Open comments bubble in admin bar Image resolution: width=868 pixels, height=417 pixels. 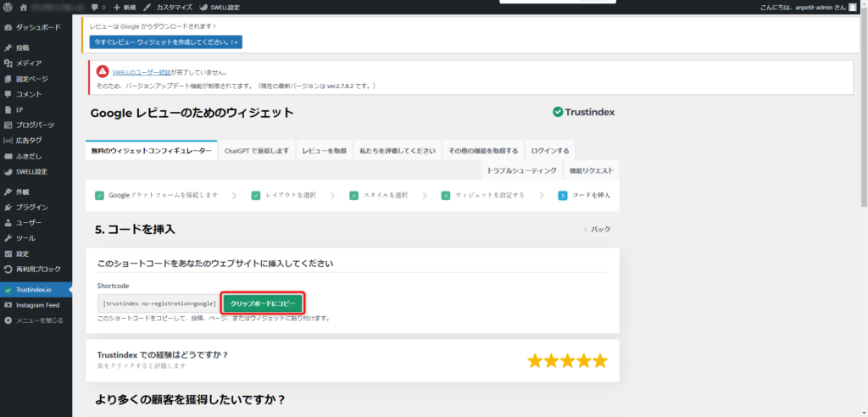98,8
